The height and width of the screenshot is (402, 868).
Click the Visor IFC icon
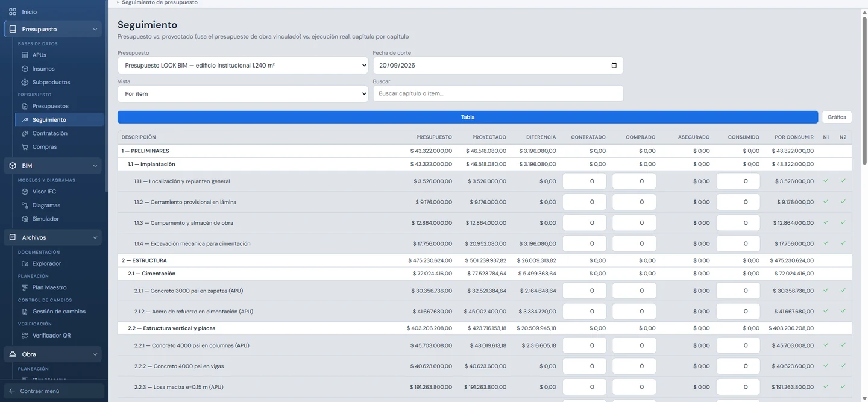pyautogui.click(x=25, y=192)
